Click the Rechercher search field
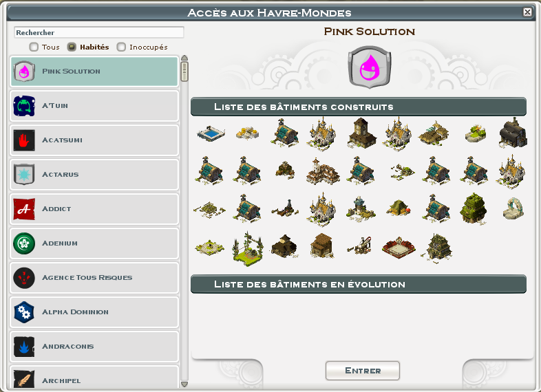Image resolution: width=541 pixels, height=392 pixels. click(99, 32)
